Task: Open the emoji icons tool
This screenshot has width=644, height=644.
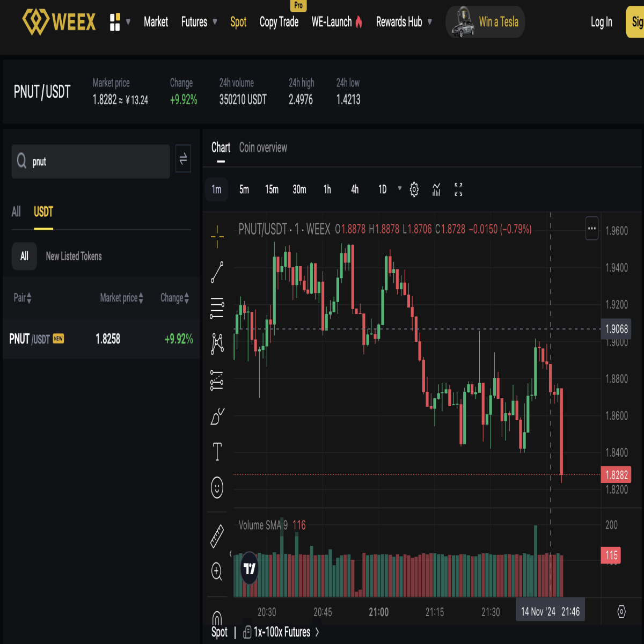Action: 217,487
